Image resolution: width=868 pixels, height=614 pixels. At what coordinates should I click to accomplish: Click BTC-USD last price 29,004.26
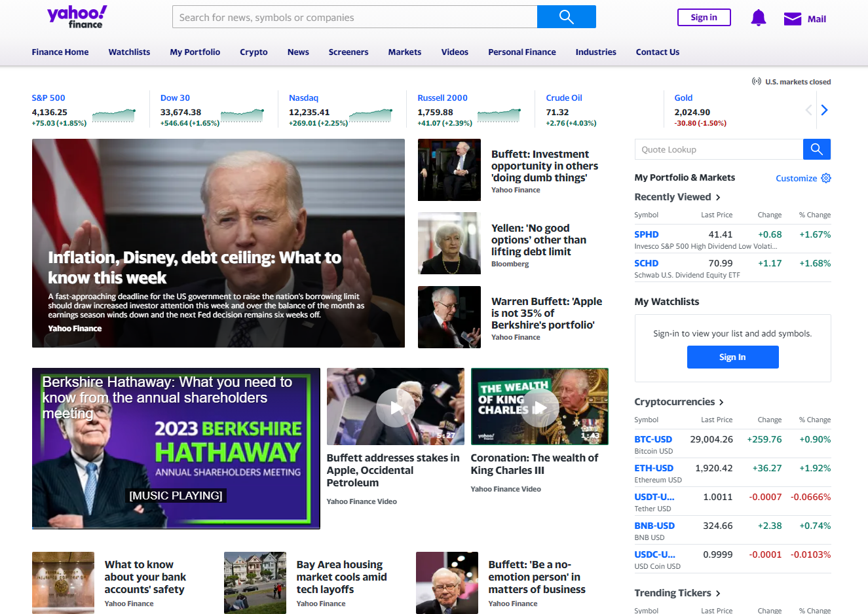click(711, 439)
